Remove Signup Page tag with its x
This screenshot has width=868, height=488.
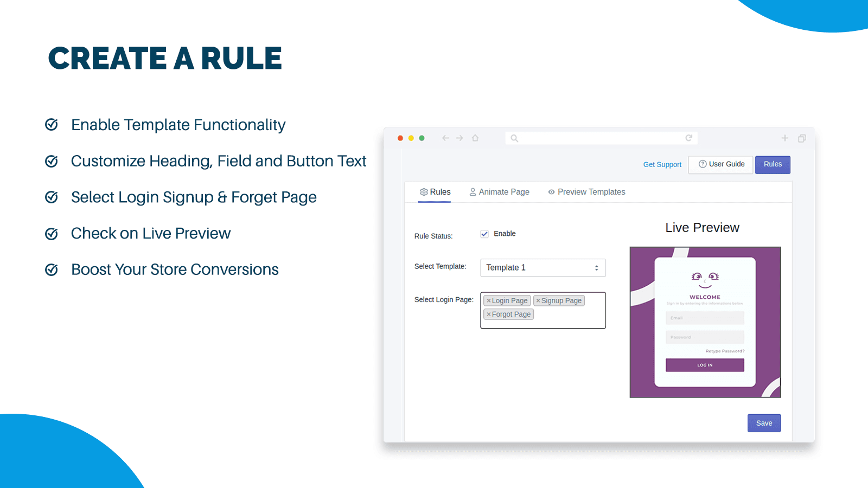pyautogui.click(x=538, y=301)
